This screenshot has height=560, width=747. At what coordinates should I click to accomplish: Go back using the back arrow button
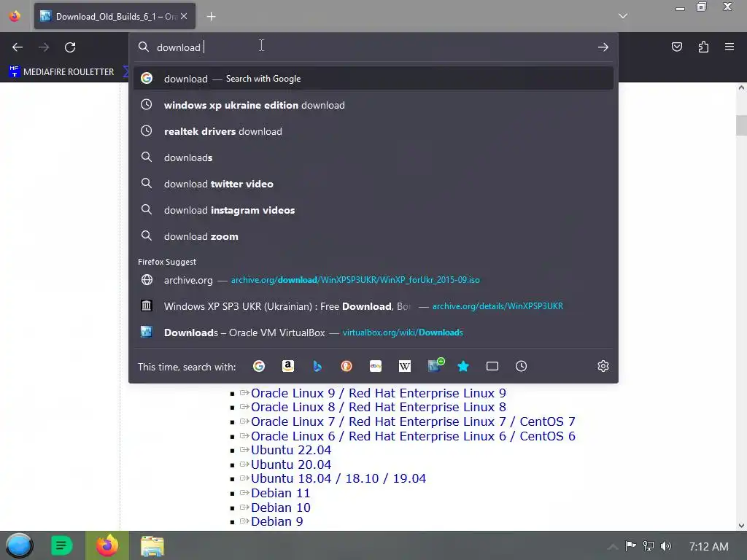tap(18, 47)
